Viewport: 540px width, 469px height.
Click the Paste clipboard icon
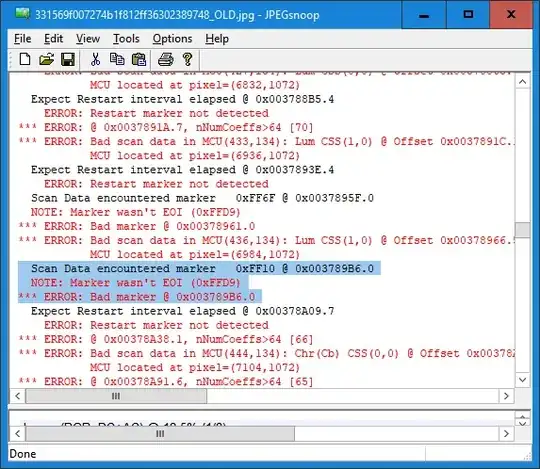[x=139, y=60]
